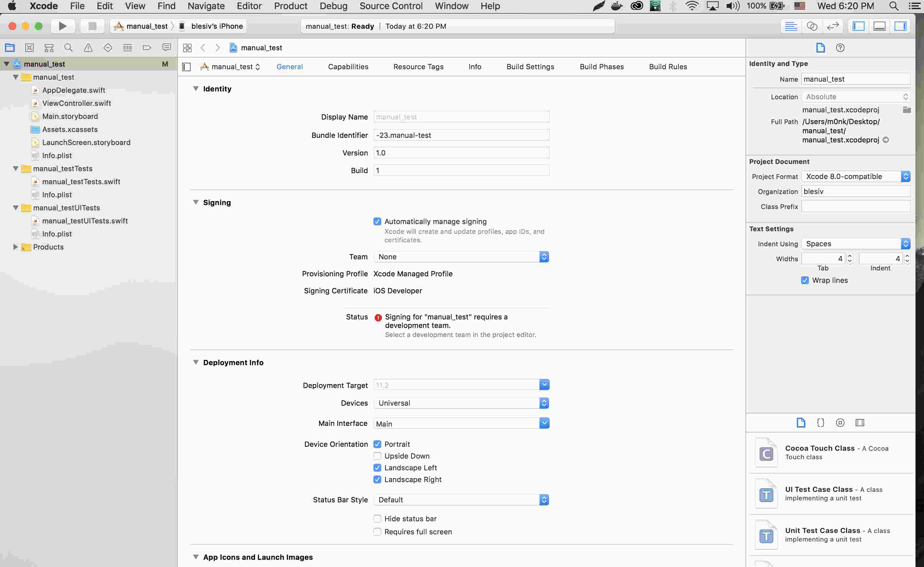Expand the Status Bar Style dropdown
Screen dimensions: 924x567
click(x=544, y=499)
